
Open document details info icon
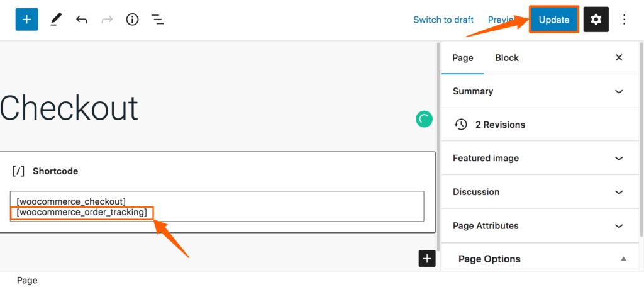(132, 20)
